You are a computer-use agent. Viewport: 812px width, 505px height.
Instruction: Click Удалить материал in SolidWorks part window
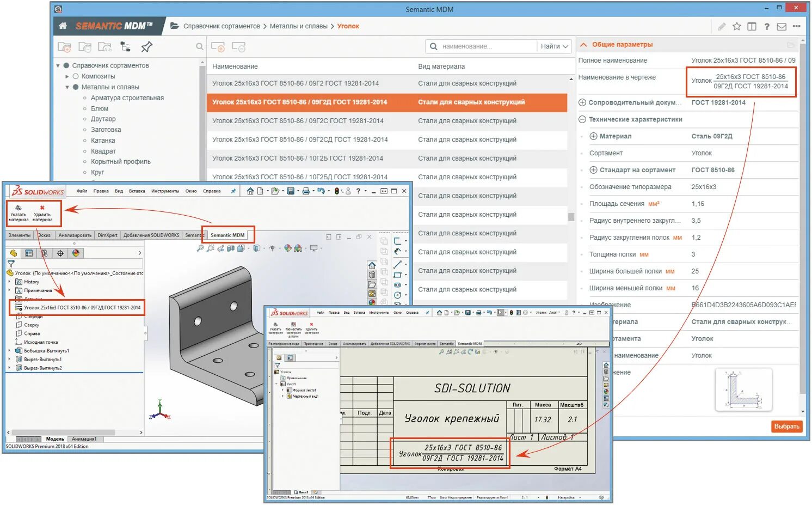click(42, 213)
